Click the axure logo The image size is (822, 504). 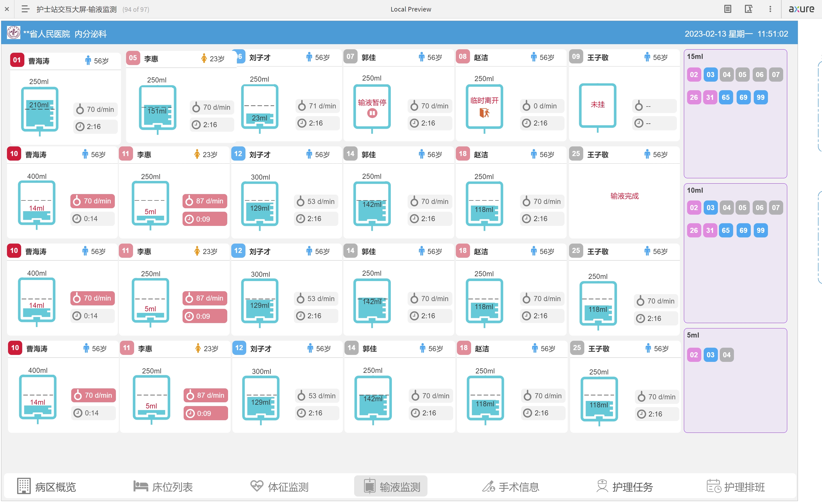(801, 9)
